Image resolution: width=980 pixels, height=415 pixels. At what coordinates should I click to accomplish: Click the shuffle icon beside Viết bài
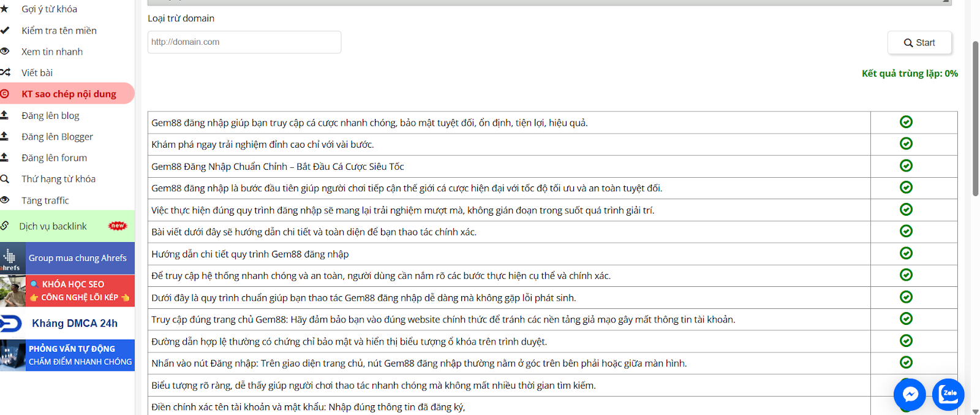(5, 72)
